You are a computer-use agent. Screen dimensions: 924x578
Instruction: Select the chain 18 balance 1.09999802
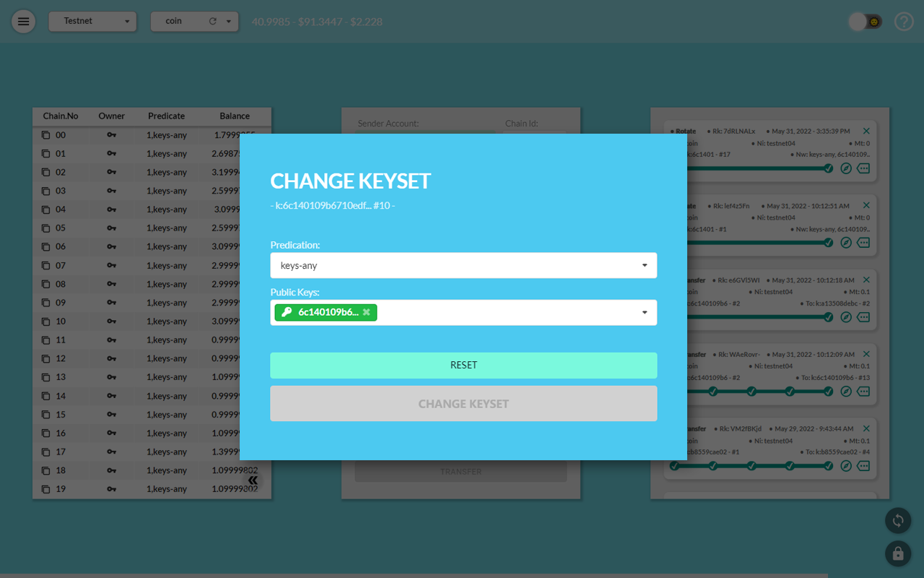pos(235,470)
